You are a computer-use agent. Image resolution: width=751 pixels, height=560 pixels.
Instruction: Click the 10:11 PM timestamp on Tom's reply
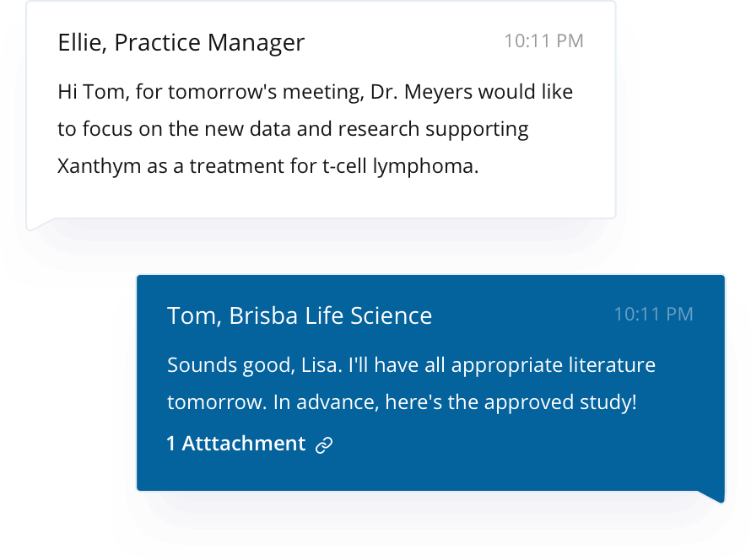(653, 315)
